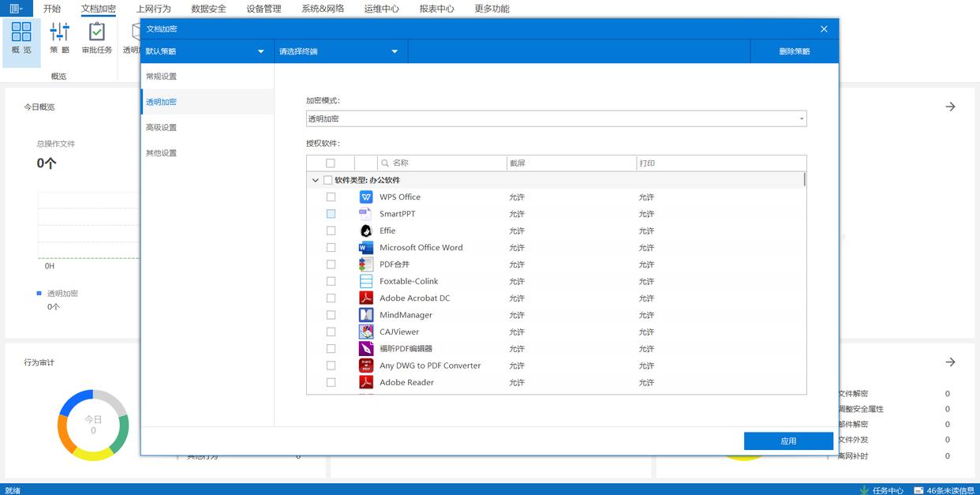Click the 任务中心 download icon in status bar
Viewport: 980px width, 495px height.
[x=864, y=490]
